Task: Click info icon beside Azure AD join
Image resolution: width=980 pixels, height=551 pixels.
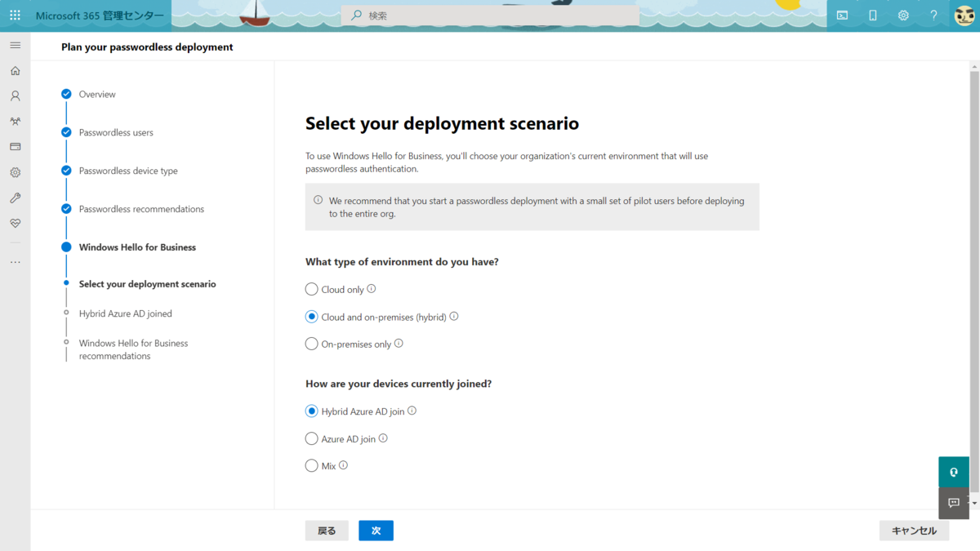Action: coord(383,438)
